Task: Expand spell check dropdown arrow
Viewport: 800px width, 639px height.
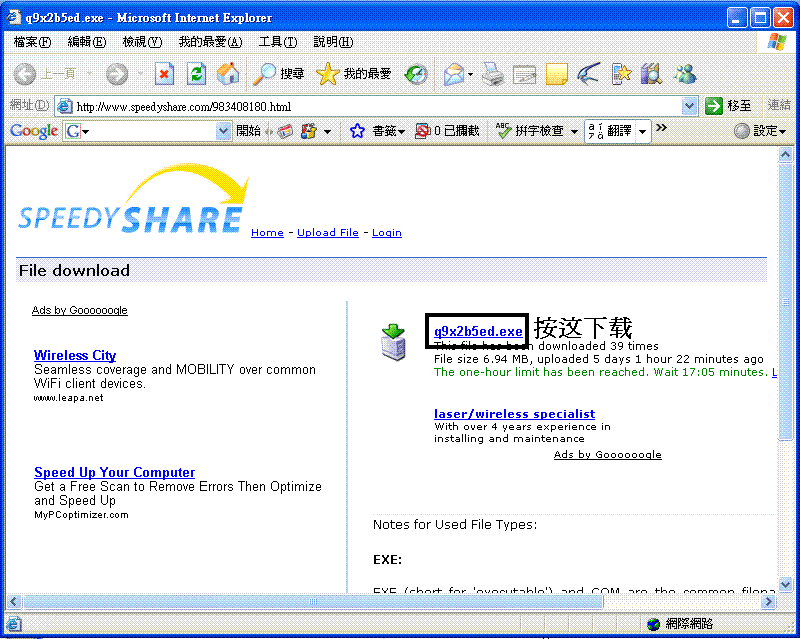Action: 574,132
